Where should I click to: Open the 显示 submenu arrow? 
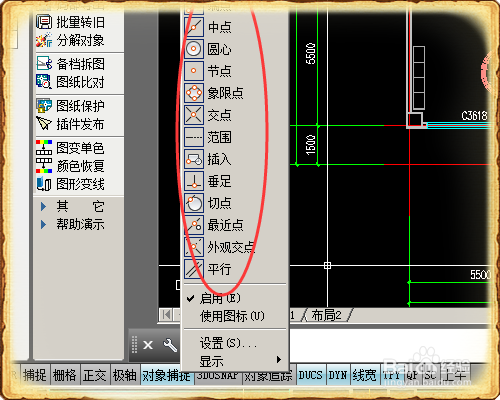(278, 360)
